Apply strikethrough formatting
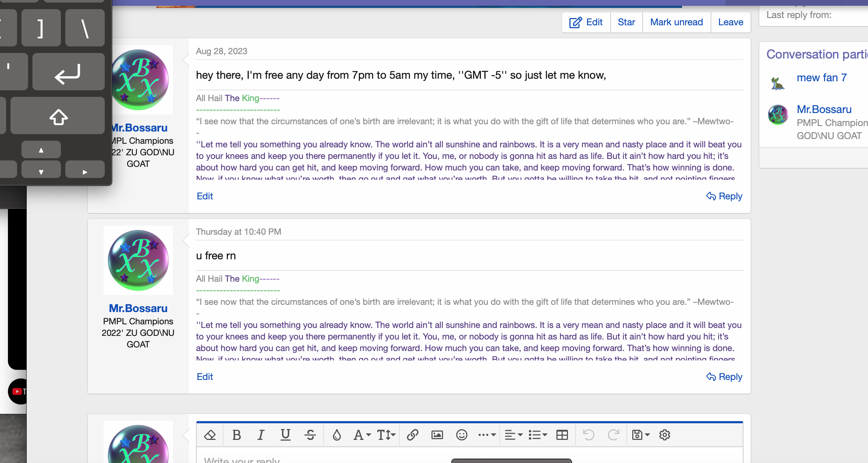The height and width of the screenshot is (463, 868). [x=310, y=435]
